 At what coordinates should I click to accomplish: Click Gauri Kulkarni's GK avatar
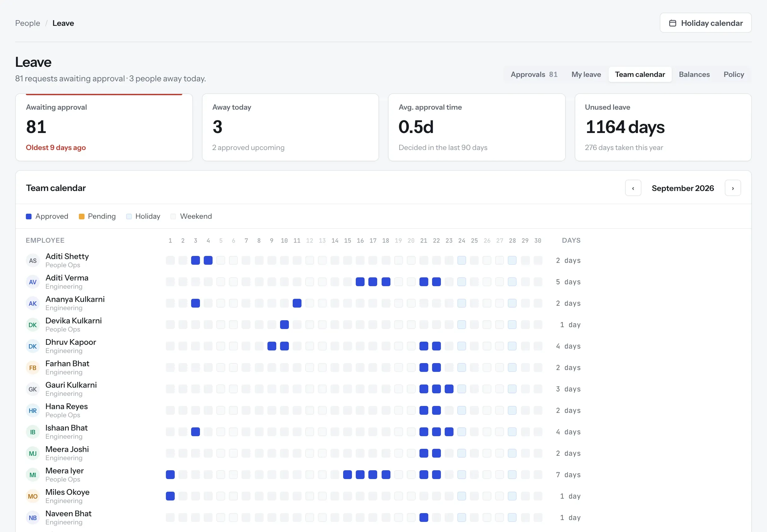click(x=33, y=389)
